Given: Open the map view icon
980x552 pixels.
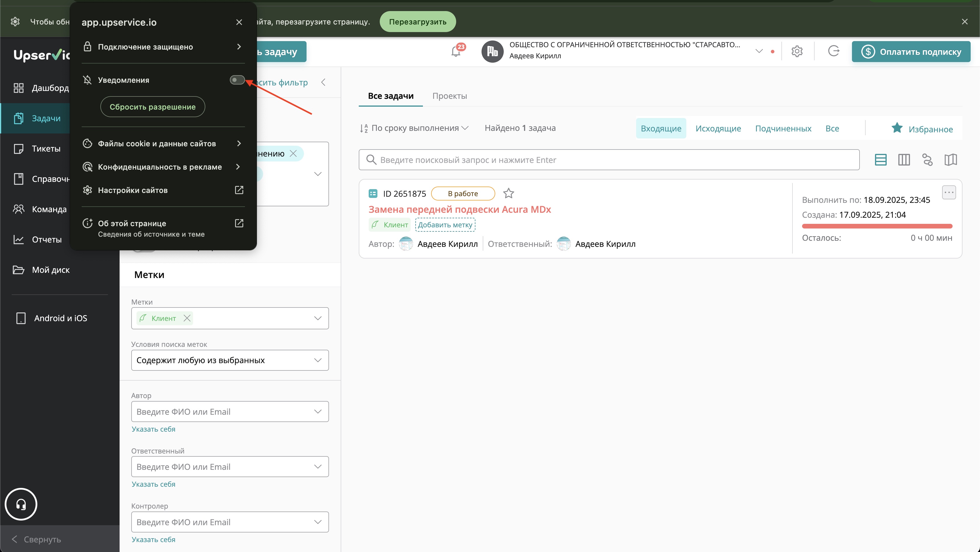Looking at the screenshot, I should 950,160.
